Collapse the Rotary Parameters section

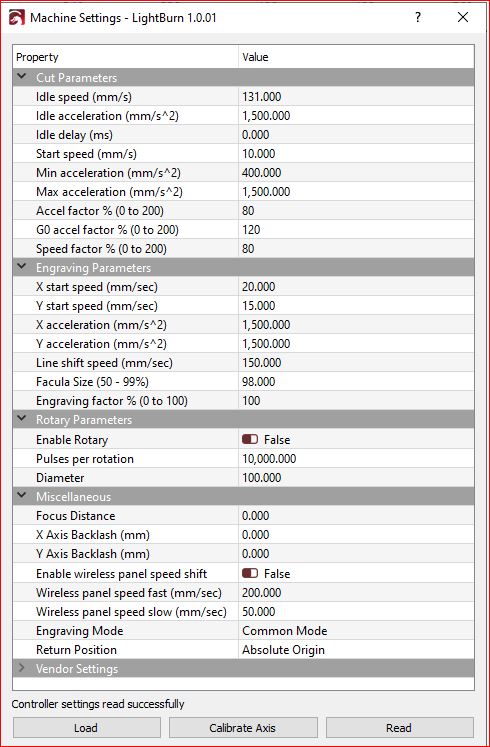tap(22, 419)
